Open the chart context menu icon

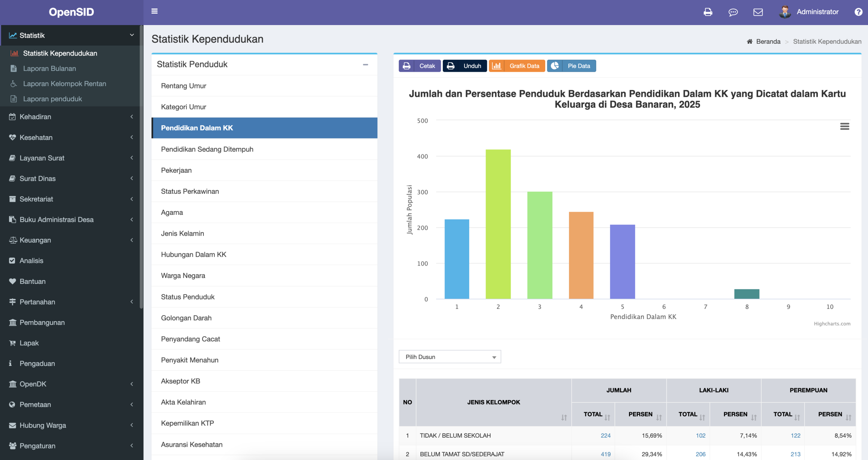tap(844, 126)
